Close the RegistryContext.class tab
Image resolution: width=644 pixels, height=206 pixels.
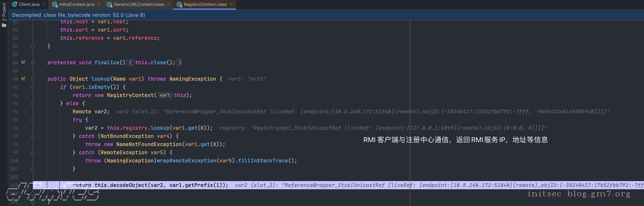click(x=231, y=4)
